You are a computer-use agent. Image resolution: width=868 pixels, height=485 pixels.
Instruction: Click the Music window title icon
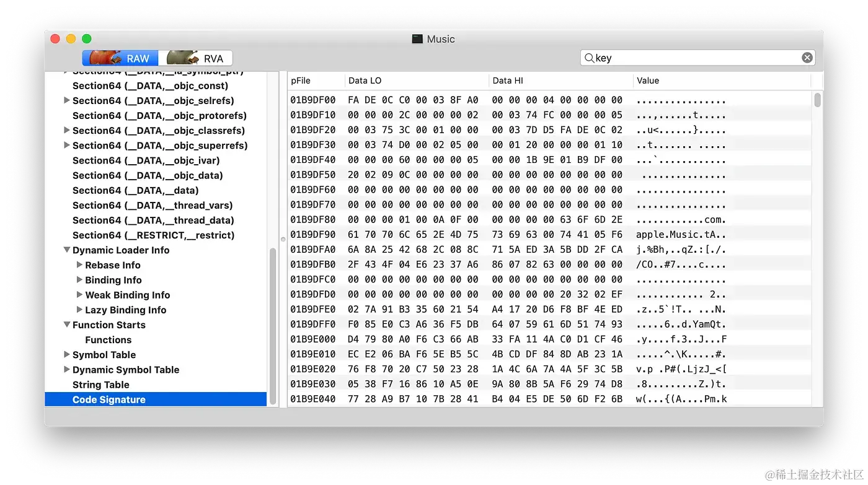418,39
